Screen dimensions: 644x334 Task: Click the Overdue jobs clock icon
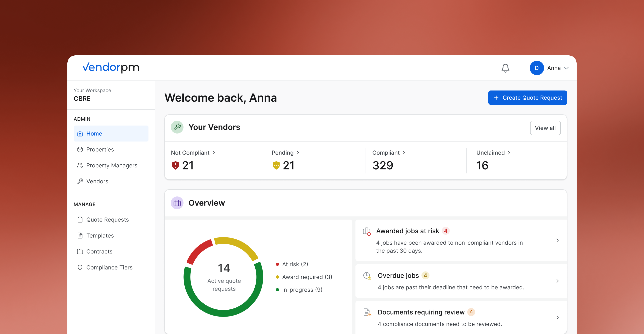367,276
